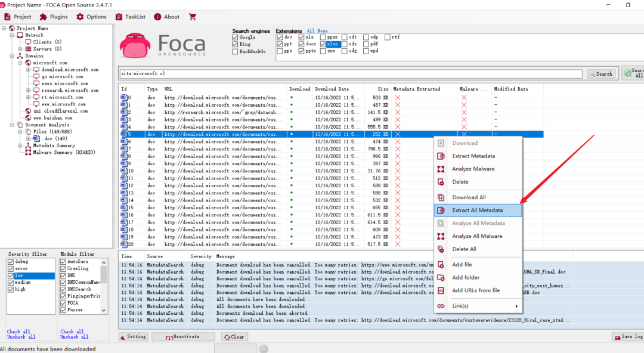Click the site:microsoft.com search input field
This screenshot has width=644, height=353.
351,74
